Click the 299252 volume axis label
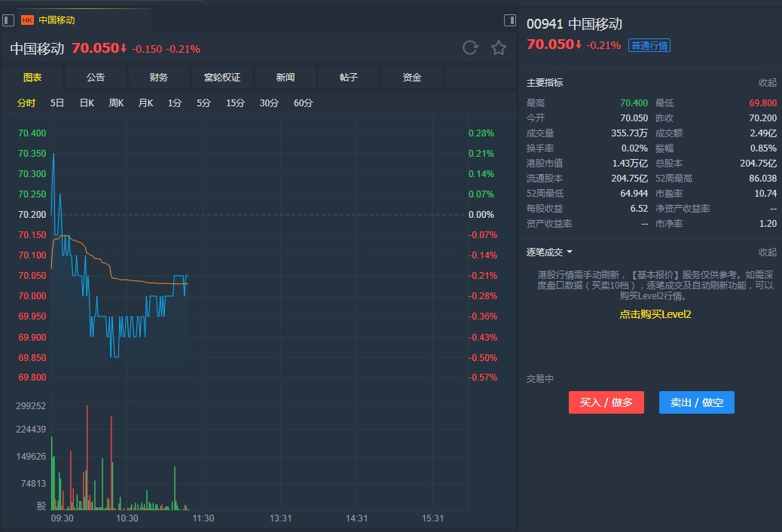Viewport: 782px width, 532px height. (x=31, y=405)
